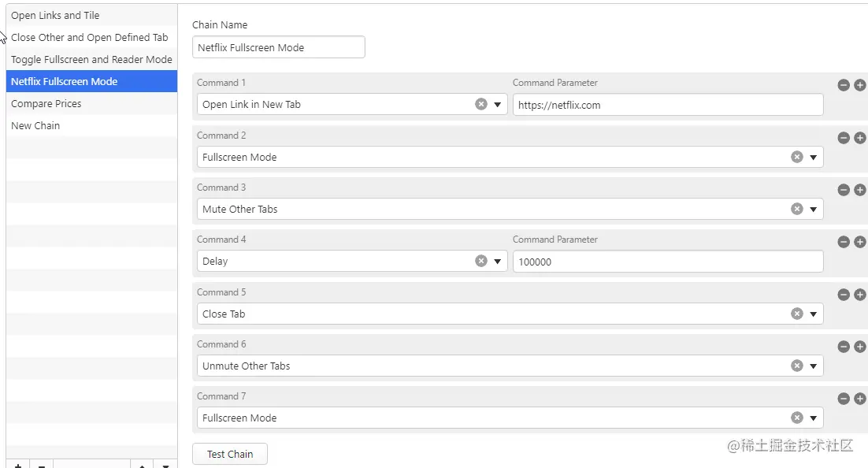
Task: Open the Command 7 Fullscreen Mode dropdown
Action: 813,418
